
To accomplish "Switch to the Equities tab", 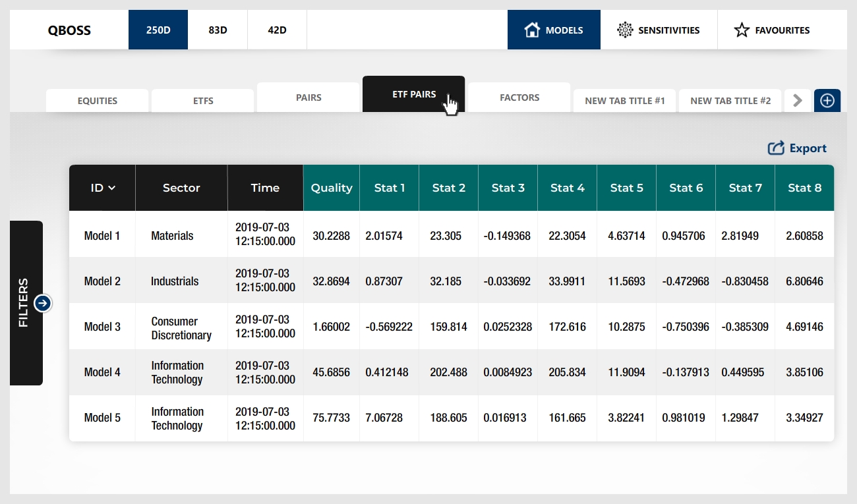I will 97,101.
